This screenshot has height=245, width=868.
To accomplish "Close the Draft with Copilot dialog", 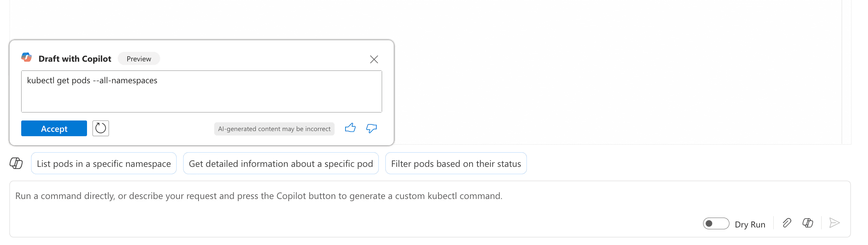I will [x=374, y=59].
